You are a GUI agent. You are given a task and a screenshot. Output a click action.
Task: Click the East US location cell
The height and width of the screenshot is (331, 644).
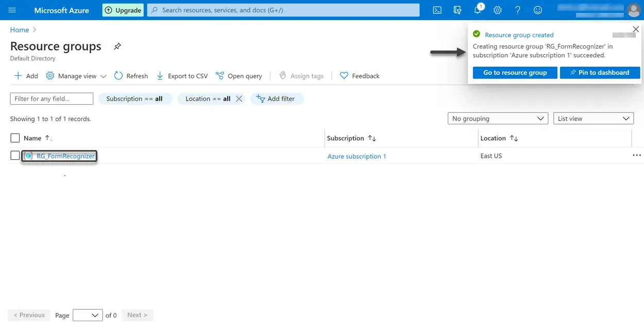491,156
